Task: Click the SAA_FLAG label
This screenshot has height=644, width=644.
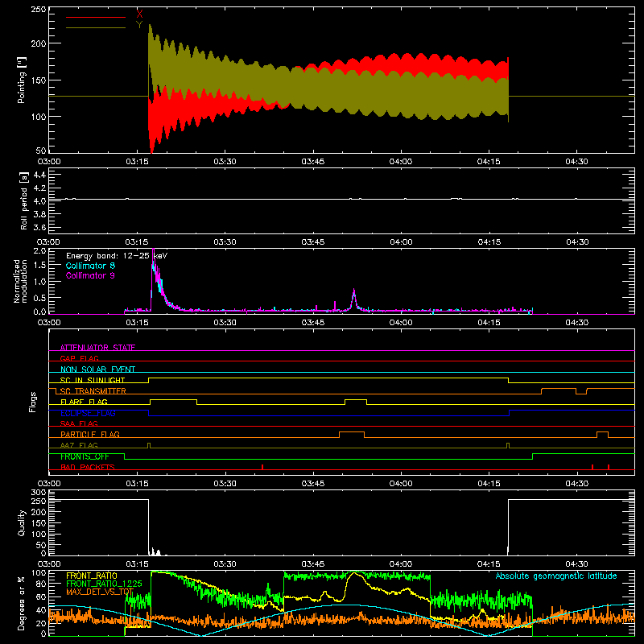Action: coord(79,423)
